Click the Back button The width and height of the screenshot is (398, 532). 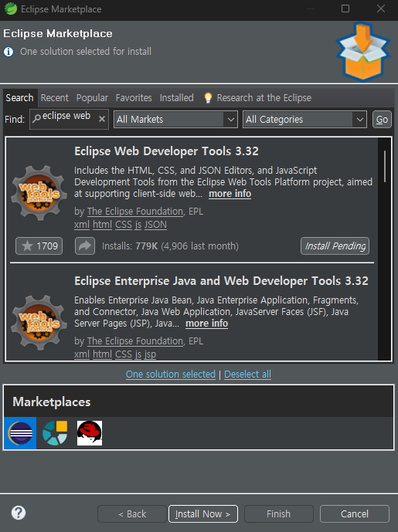pyautogui.click(x=132, y=513)
